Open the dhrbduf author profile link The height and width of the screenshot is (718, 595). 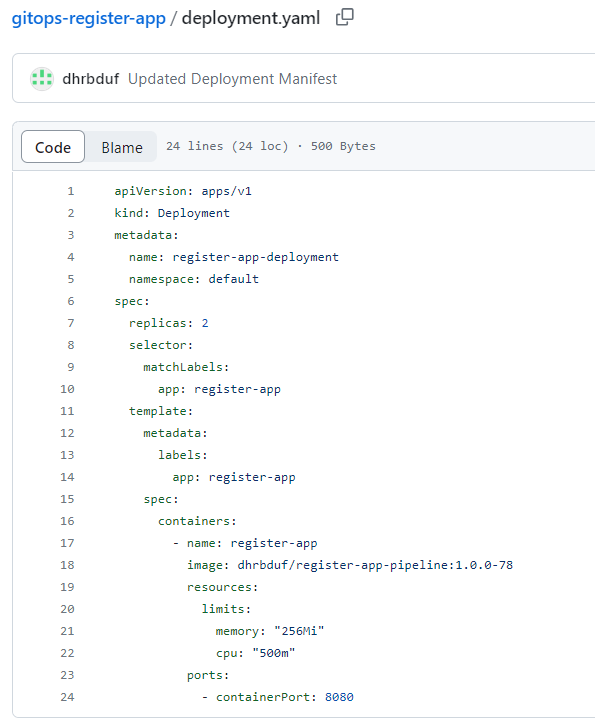tap(91, 79)
